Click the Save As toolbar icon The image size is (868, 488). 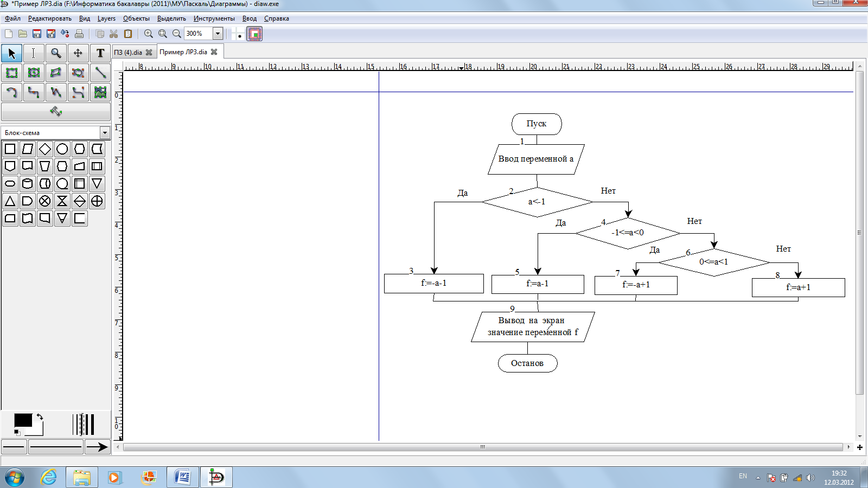(x=51, y=34)
